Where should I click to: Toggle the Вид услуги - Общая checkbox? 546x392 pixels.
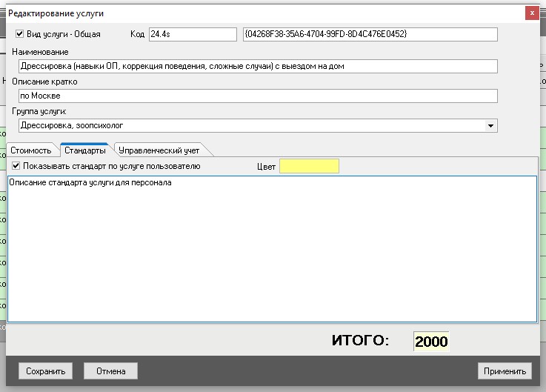pyautogui.click(x=20, y=34)
